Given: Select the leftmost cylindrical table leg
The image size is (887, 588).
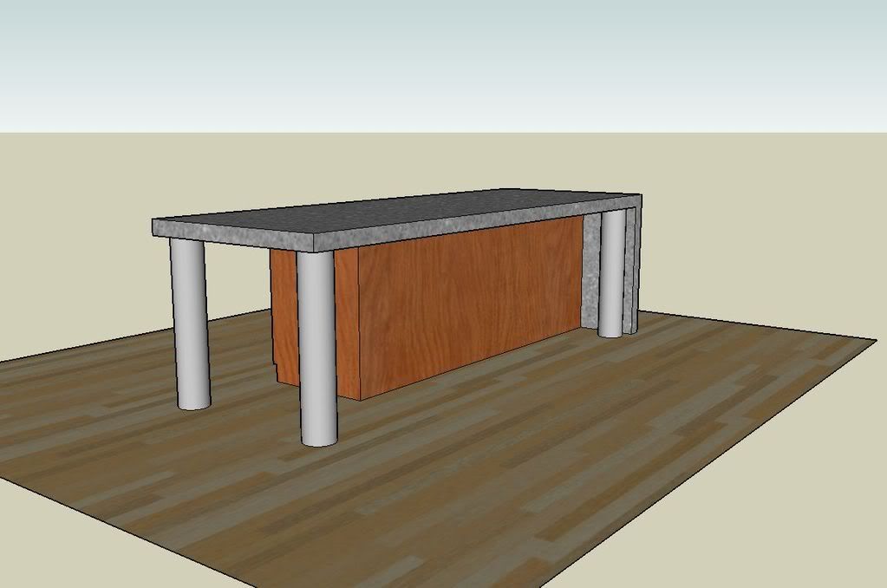Looking at the screenshot, I should tap(192, 323).
